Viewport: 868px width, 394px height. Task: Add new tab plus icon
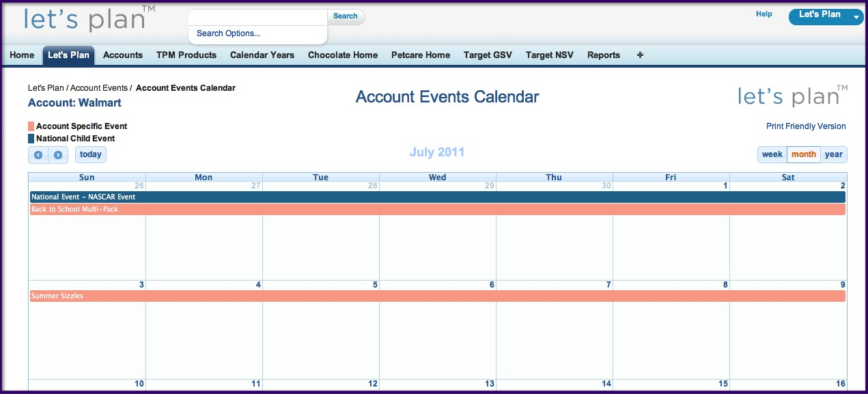tap(640, 55)
